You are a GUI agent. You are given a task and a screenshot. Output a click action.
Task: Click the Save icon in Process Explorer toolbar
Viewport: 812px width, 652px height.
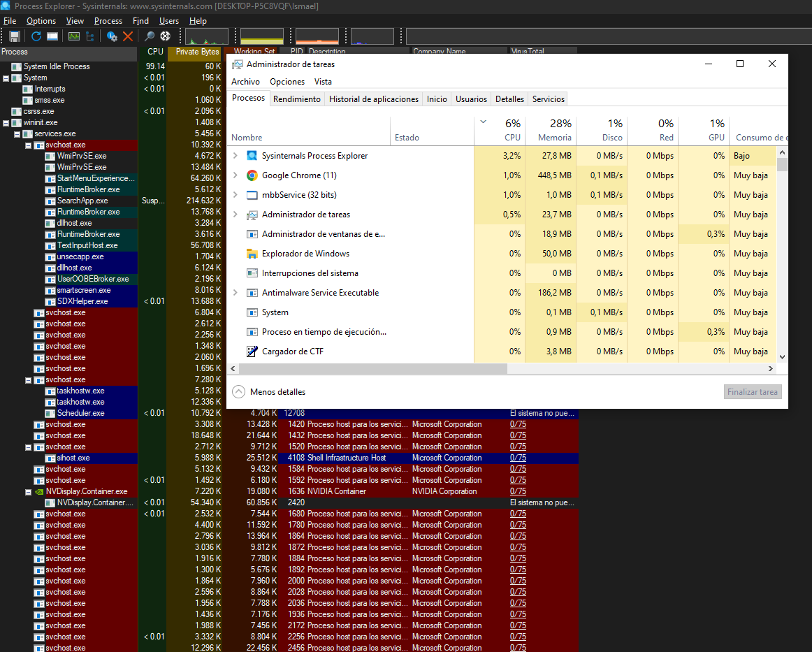pos(14,36)
